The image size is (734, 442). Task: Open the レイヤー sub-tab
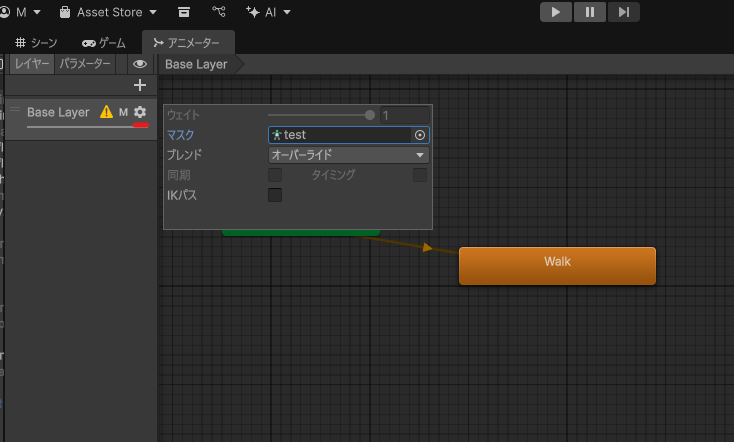pos(32,64)
